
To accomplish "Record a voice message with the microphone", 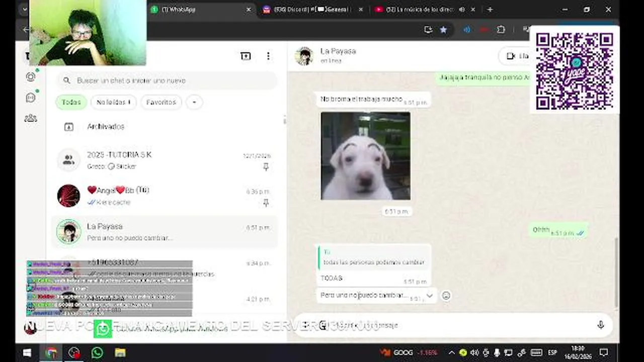I will point(600,325).
